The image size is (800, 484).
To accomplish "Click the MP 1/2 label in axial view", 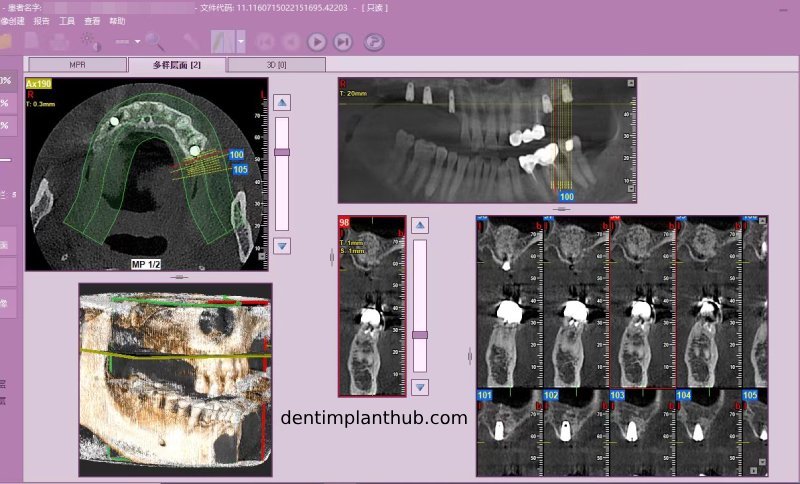I will (146, 264).
